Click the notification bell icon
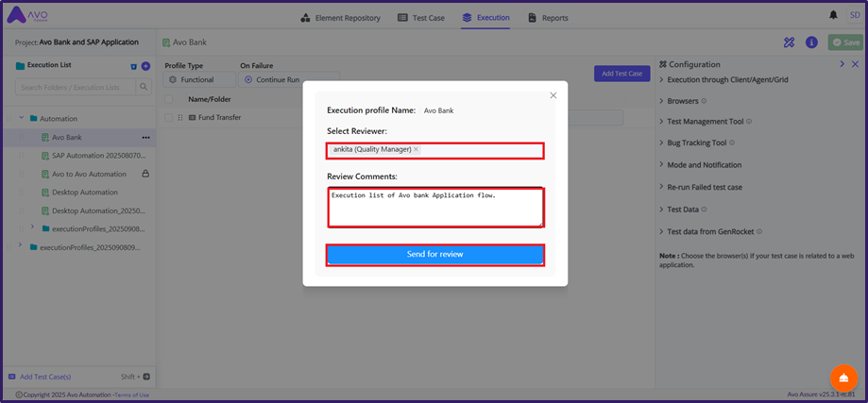 point(833,16)
